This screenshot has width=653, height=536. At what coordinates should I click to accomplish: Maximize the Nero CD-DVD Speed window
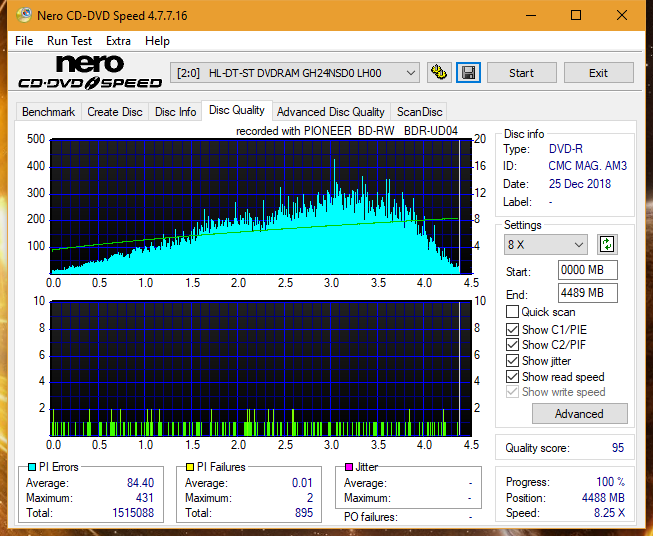coord(576,15)
